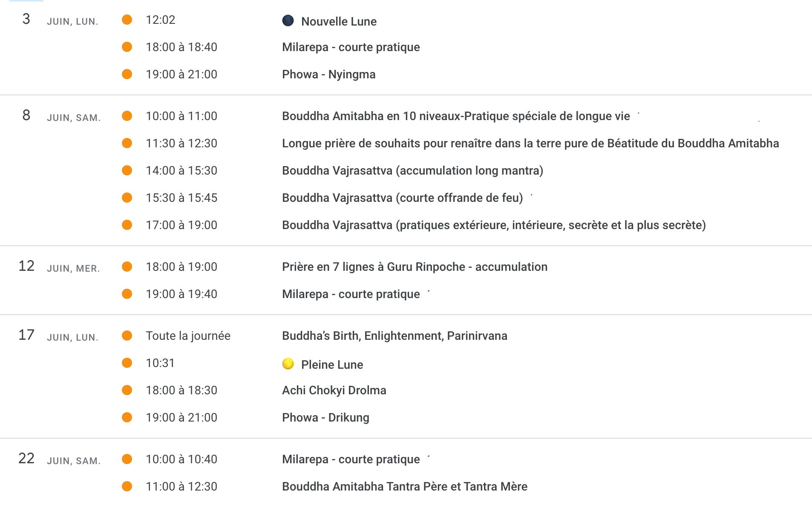
Task: Click the new moon icon beside Nouvelle Lune
Action: pyautogui.click(x=288, y=20)
